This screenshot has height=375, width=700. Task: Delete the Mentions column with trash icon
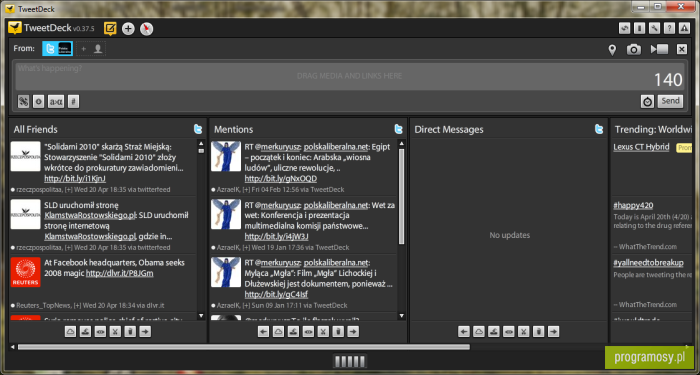(338, 331)
